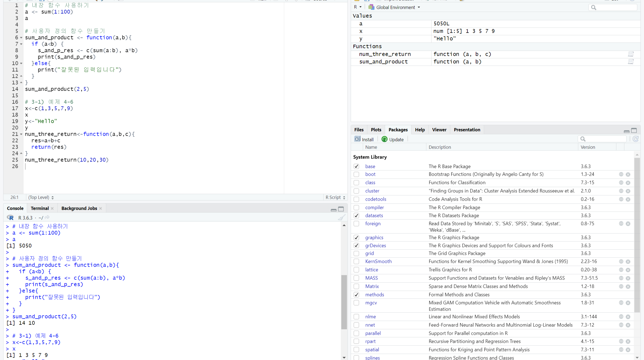Unload the datasets package

tap(356, 216)
